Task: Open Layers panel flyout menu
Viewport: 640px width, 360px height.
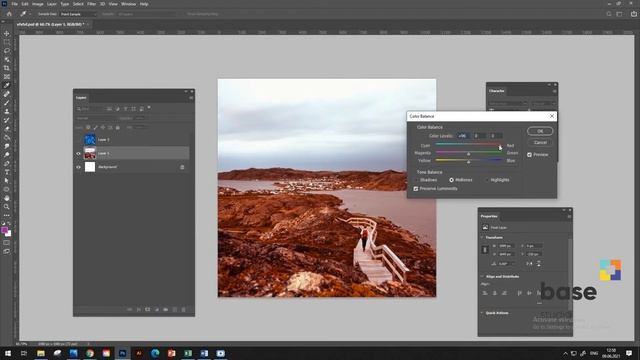Action: [191, 98]
